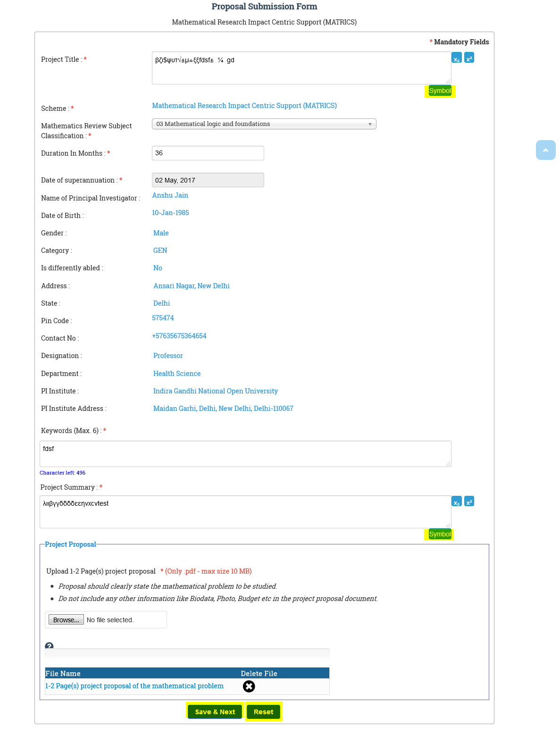Click subscript icon beside Project Summary
This screenshot has width=560, height=743.
456,501
